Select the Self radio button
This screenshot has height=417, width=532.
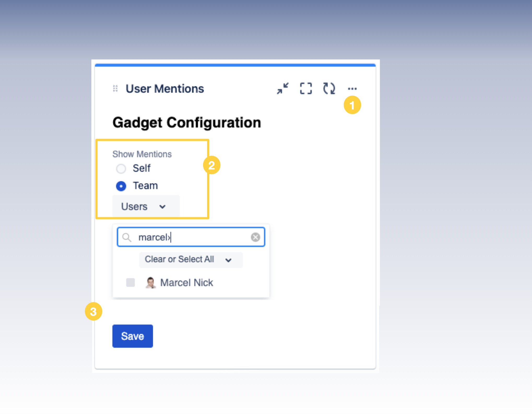[x=121, y=168]
